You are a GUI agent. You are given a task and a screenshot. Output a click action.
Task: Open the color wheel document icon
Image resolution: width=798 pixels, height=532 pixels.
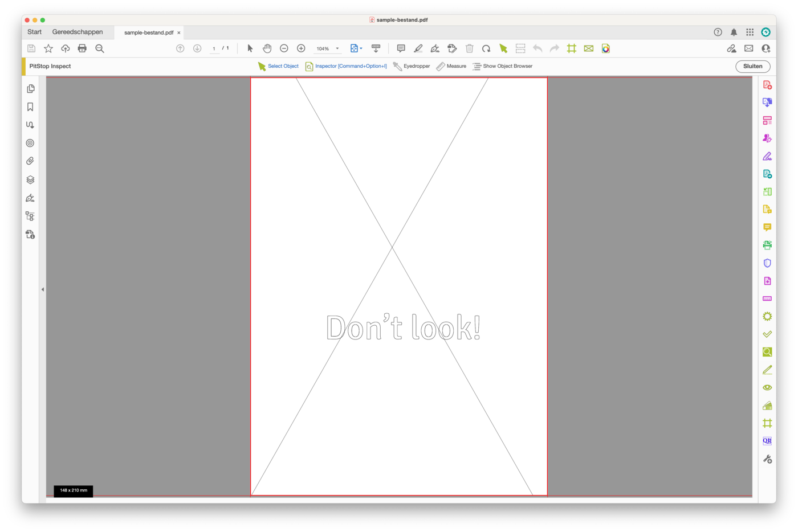pos(606,49)
